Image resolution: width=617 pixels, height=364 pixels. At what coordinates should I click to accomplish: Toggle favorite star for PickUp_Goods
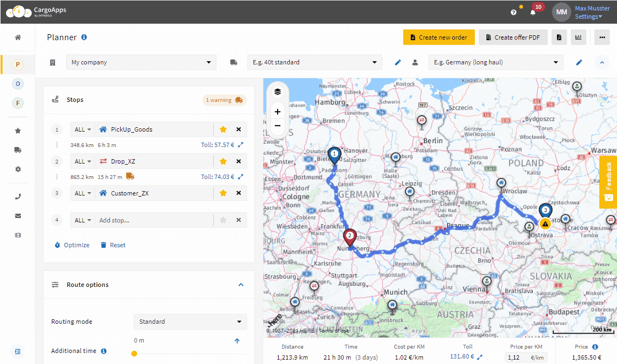223,129
